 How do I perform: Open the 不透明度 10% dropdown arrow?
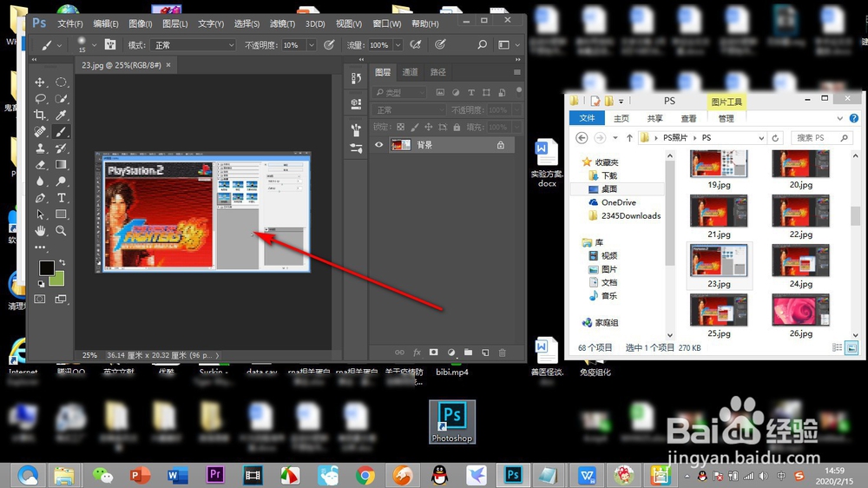[x=312, y=45]
